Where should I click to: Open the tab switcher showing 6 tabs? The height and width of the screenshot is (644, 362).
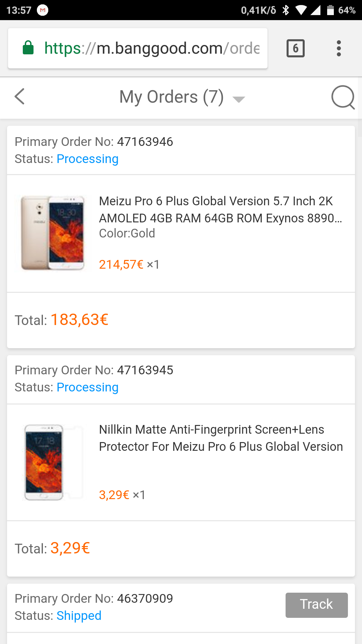point(295,48)
